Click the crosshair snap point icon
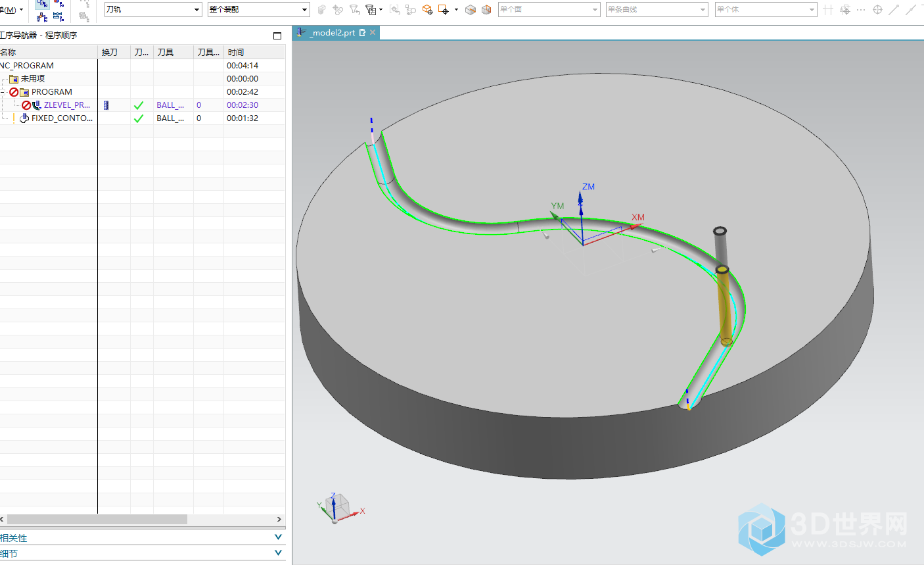 tap(877, 10)
